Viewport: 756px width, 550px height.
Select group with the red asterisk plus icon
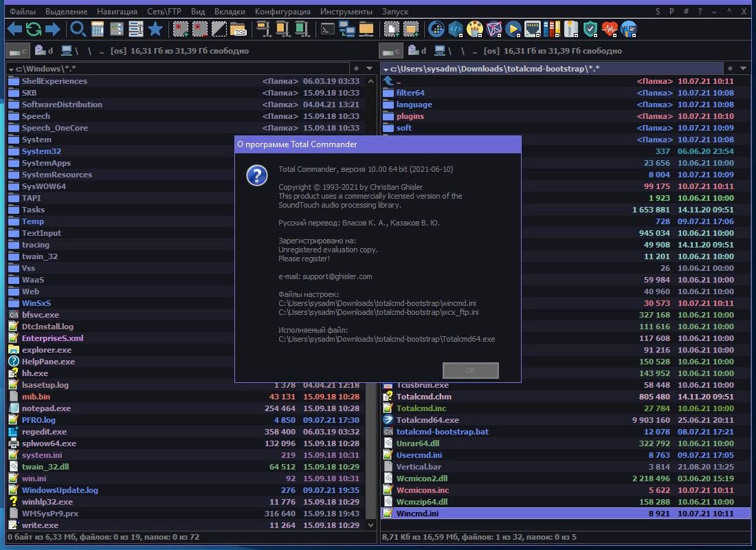pyautogui.click(x=181, y=30)
